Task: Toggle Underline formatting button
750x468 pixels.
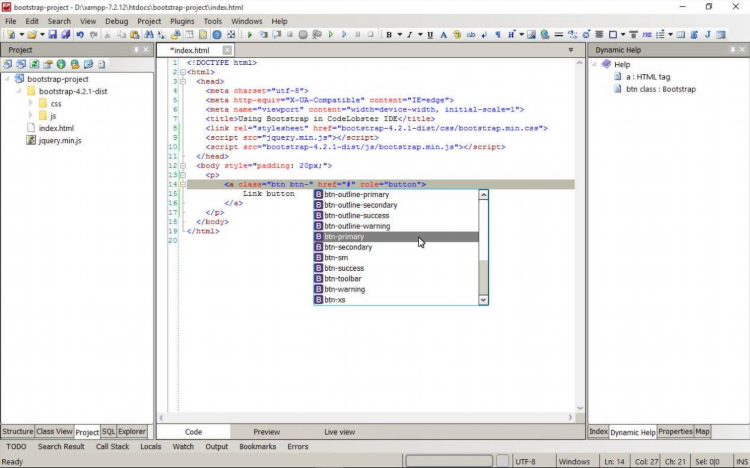Action: [x=430, y=34]
